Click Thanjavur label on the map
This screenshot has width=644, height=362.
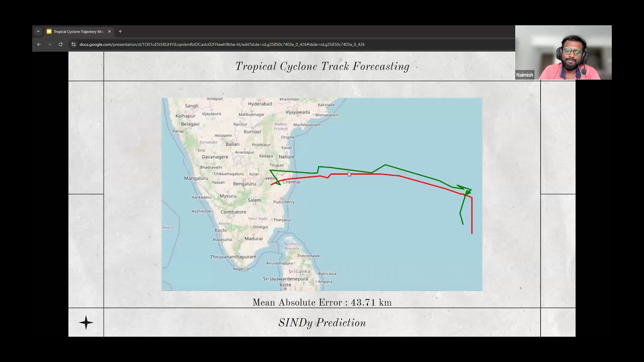pyautogui.click(x=282, y=220)
